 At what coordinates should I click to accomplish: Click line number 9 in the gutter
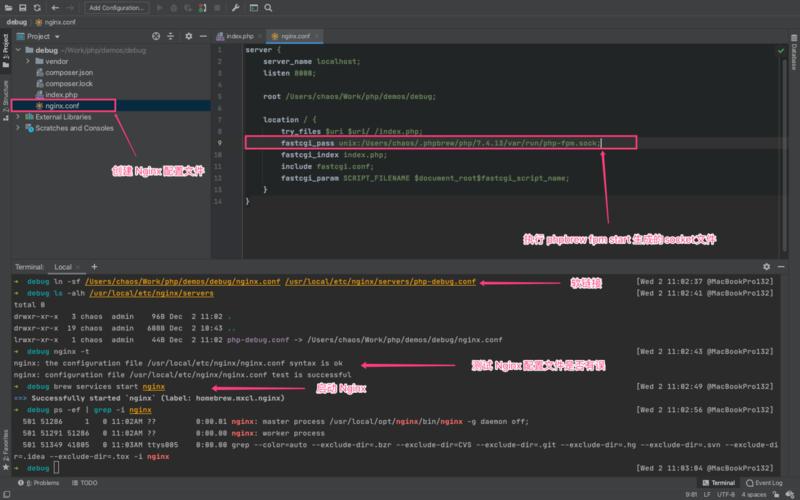(x=220, y=143)
